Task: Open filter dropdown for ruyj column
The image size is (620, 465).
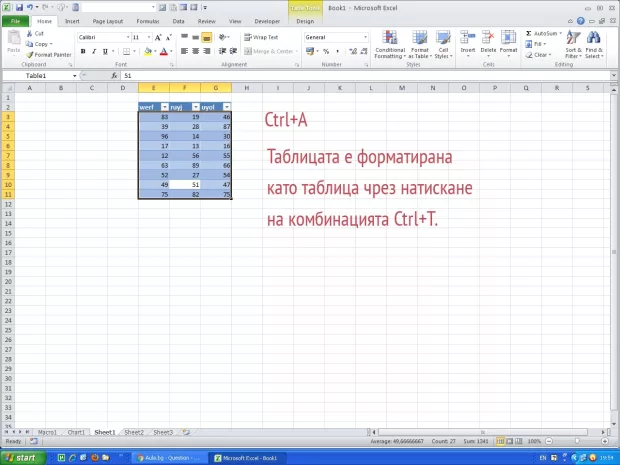Action: tap(196, 107)
